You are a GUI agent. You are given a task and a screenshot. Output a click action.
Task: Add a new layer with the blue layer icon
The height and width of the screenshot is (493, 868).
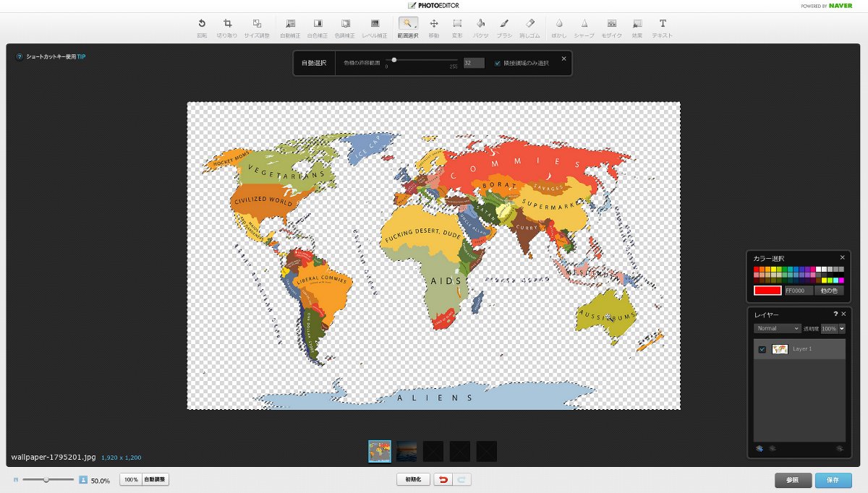pyautogui.click(x=759, y=449)
